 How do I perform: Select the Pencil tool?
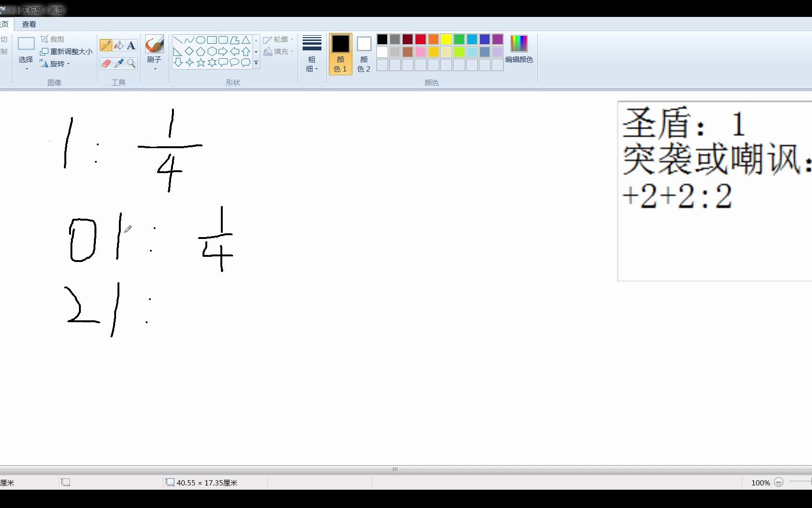[x=106, y=45]
